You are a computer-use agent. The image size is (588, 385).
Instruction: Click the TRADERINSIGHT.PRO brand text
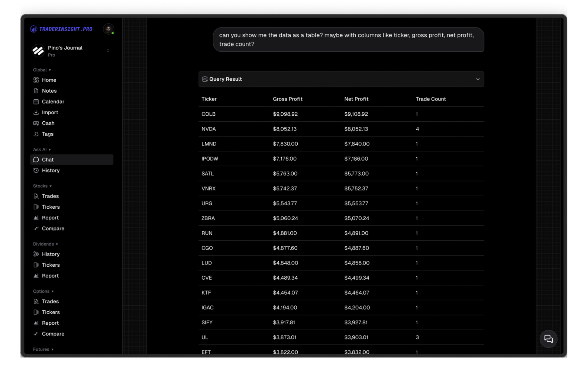point(66,29)
